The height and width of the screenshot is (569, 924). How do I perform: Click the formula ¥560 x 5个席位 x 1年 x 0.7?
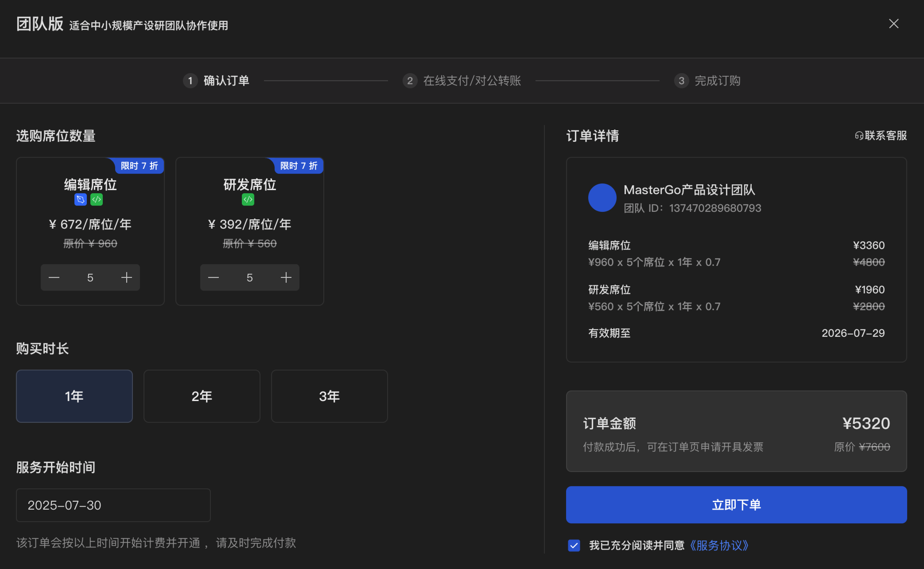pyautogui.click(x=654, y=307)
